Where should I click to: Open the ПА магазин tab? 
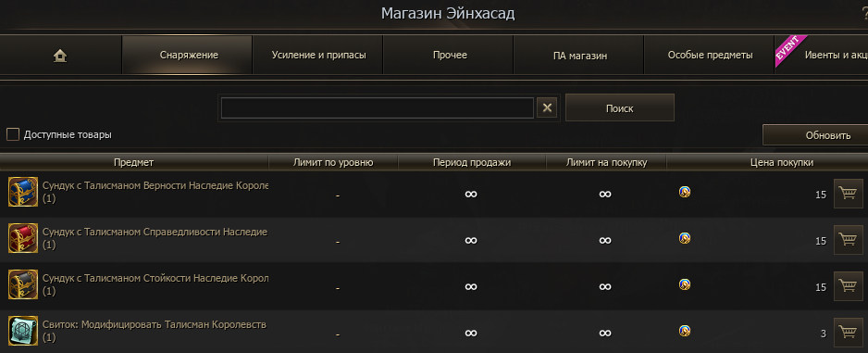coord(580,56)
